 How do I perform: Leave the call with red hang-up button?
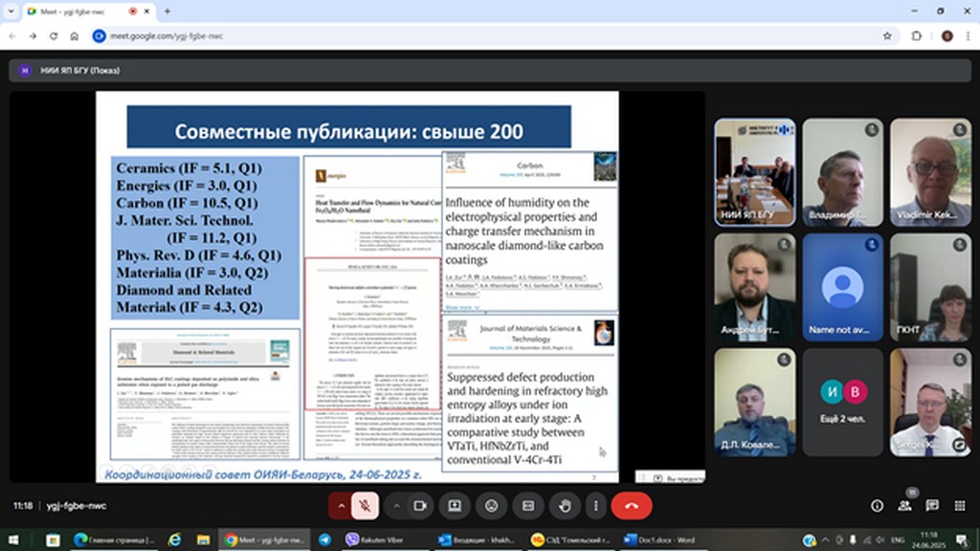631,505
